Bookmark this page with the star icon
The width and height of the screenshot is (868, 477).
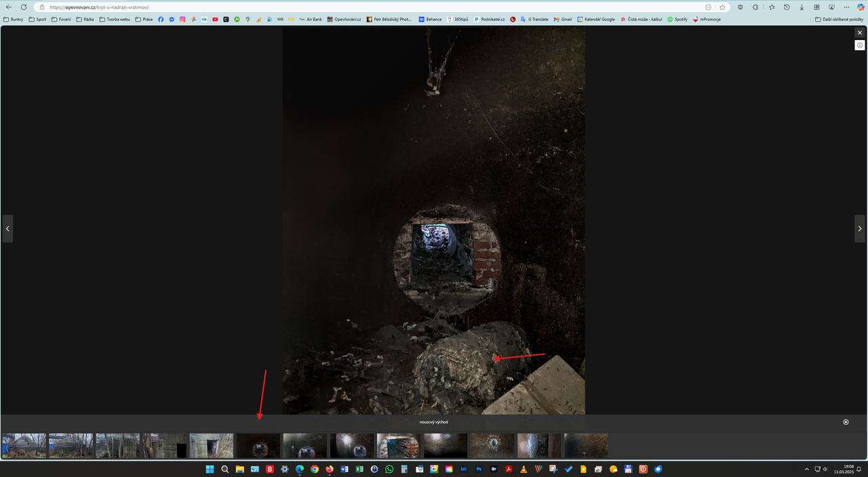coord(722,7)
